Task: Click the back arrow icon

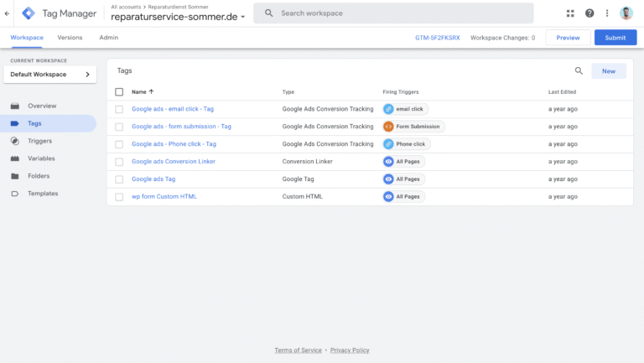Action: (x=8, y=13)
